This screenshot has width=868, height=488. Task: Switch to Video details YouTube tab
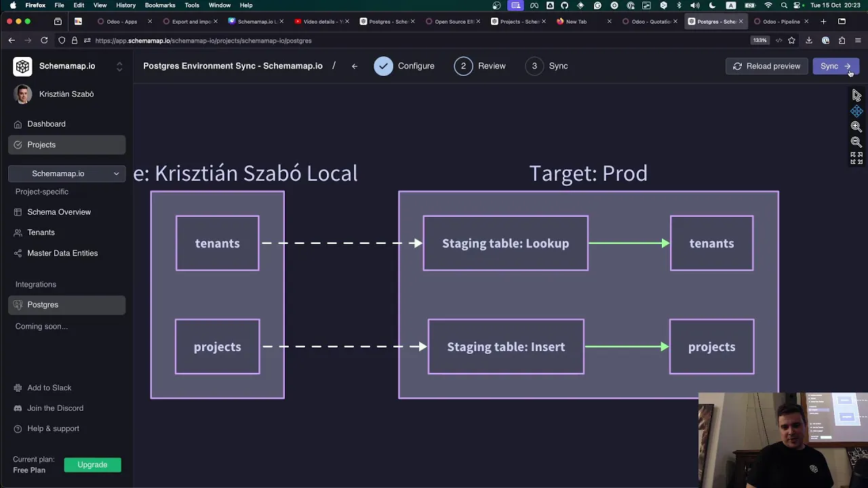pos(321,22)
